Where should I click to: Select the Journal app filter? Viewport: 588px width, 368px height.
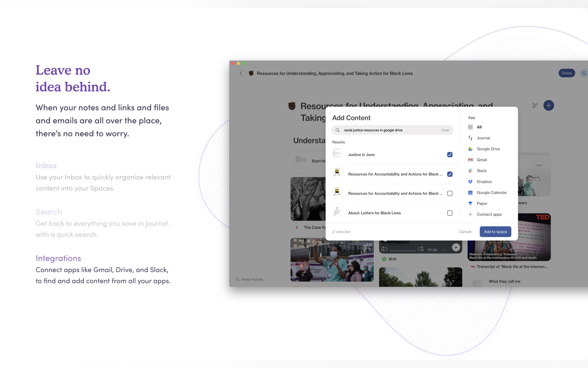pos(483,138)
